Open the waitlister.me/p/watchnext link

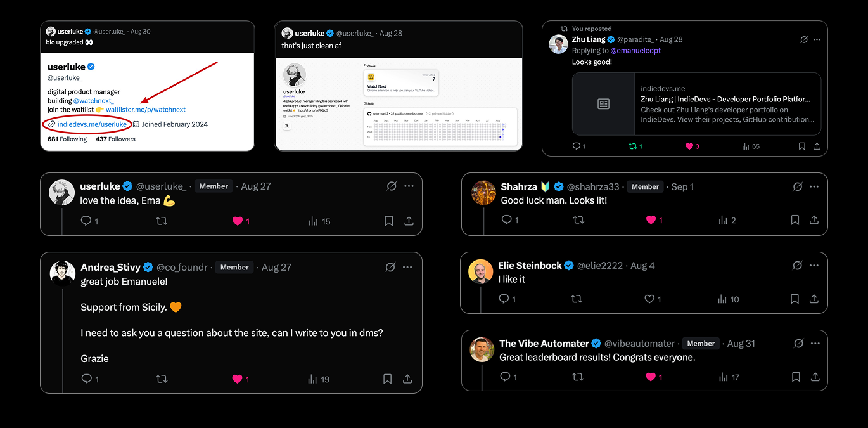146,110
